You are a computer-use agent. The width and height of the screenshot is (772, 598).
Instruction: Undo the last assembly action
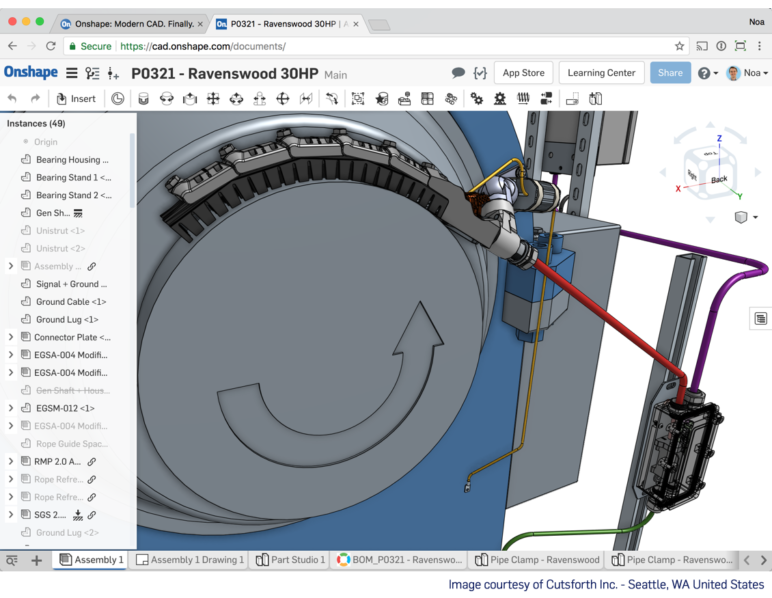click(12, 99)
